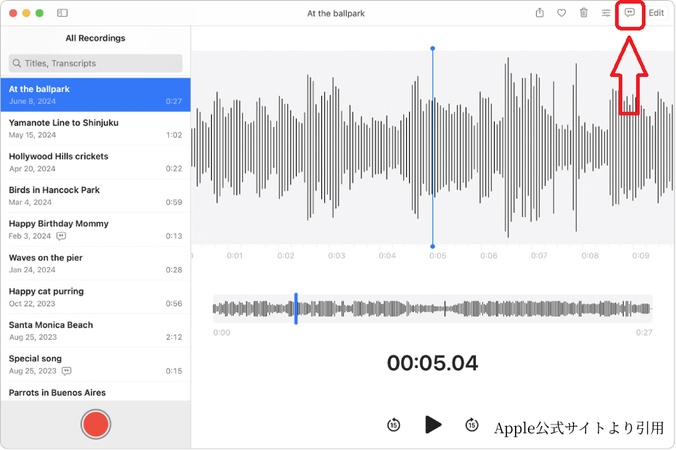This screenshot has height=450, width=676.
Task: Select the Special song recording
Action: (x=95, y=364)
